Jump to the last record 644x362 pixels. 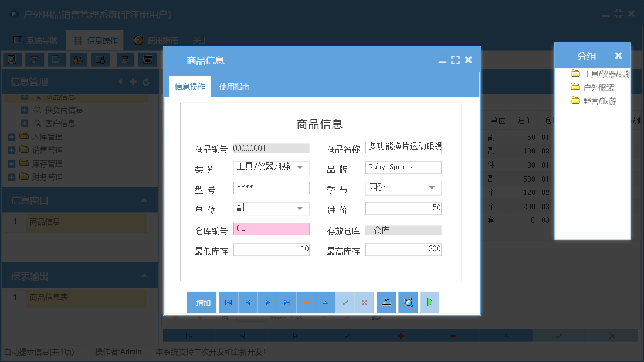coord(287,302)
